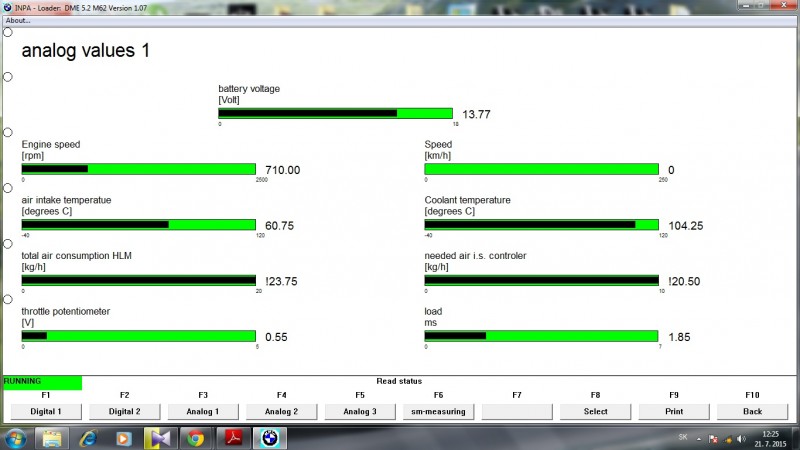
Task: Open the volume speaker tray icon
Action: 741,439
